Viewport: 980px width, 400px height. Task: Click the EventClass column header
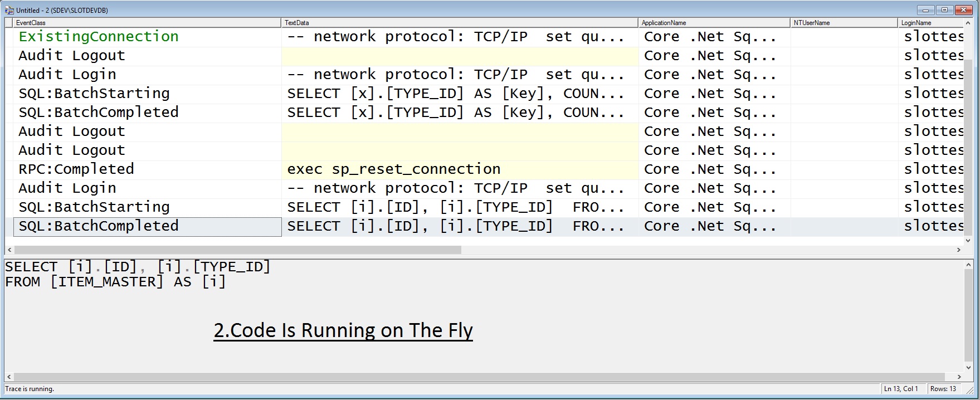(33, 23)
